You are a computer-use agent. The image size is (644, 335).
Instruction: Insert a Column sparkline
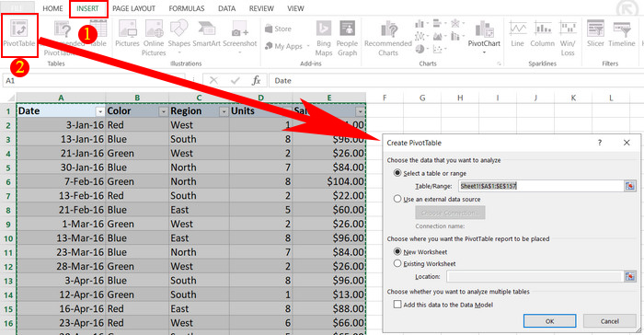click(x=543, y=35)
